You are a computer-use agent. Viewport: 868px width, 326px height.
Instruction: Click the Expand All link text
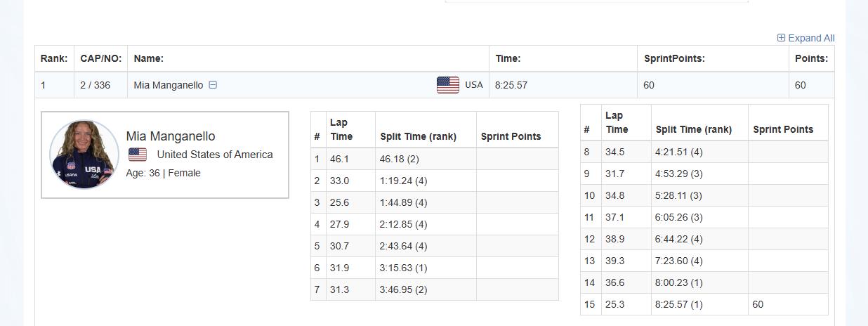tap(811, 38)
